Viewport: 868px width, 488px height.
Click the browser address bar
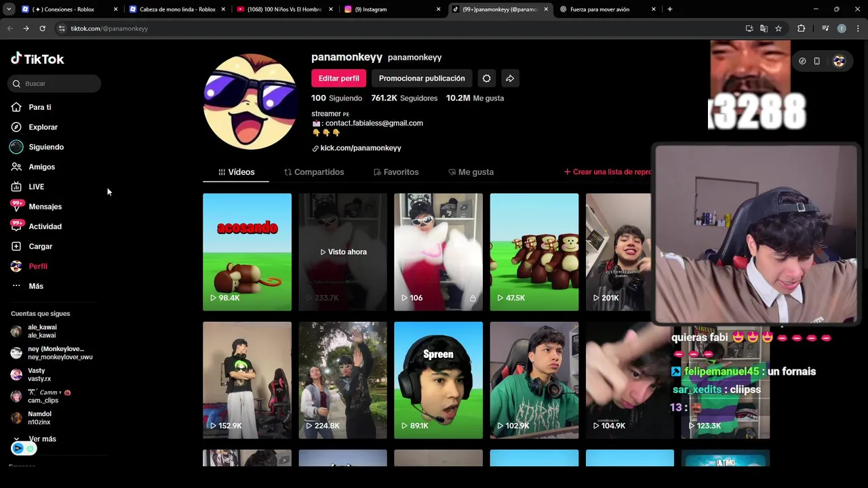click(x=400, y=28)
